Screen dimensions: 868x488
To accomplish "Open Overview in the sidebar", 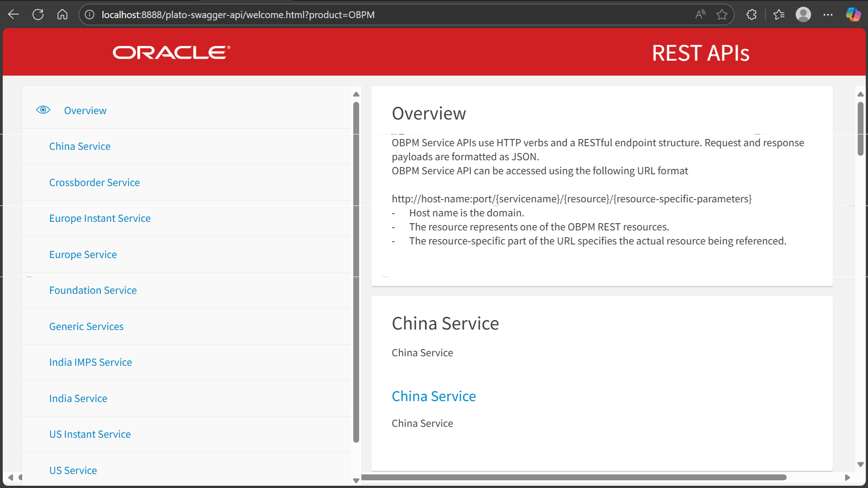I will (x=85, y=110).
